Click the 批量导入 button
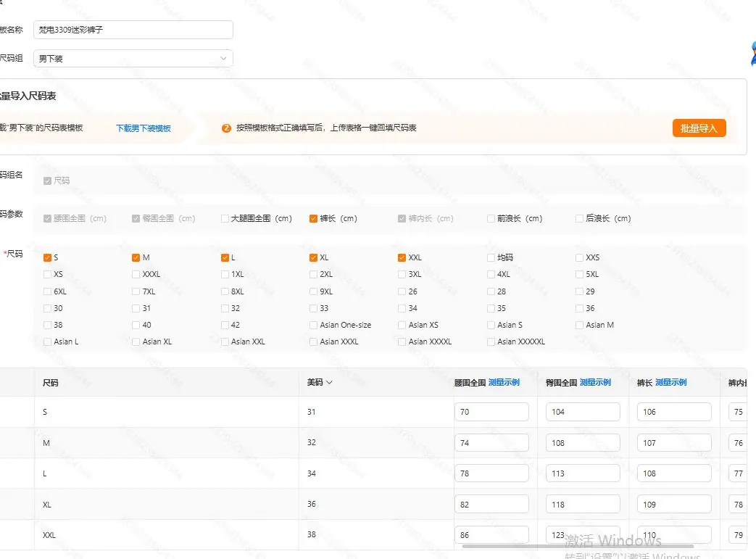Image resolution: width=756 pixels, height=559 pixels. point(699,128)
